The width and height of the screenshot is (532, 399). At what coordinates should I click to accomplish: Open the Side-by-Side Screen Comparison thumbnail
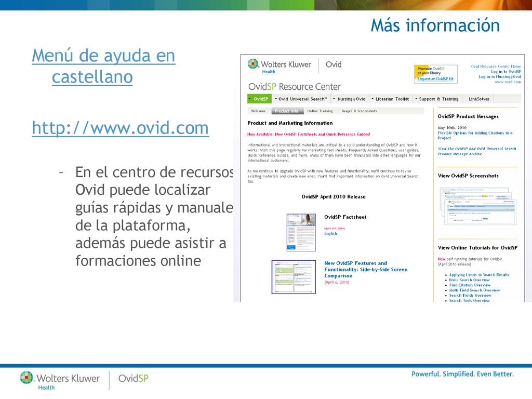click(x=294, y=277)
